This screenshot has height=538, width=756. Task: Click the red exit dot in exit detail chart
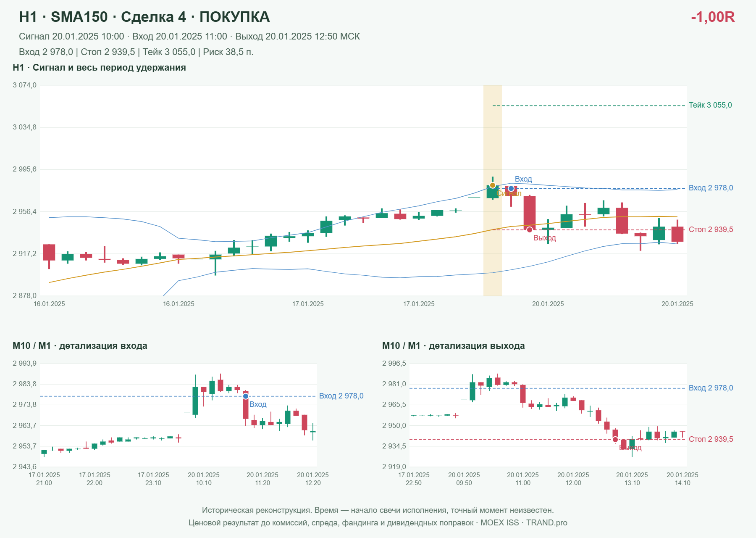pos(615,440)
